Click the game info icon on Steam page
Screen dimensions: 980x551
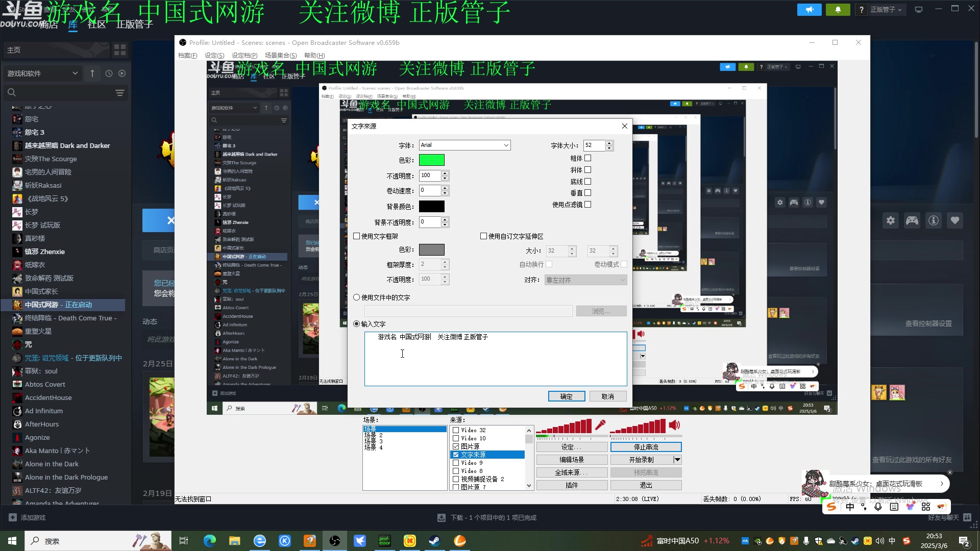click(934, 220)
